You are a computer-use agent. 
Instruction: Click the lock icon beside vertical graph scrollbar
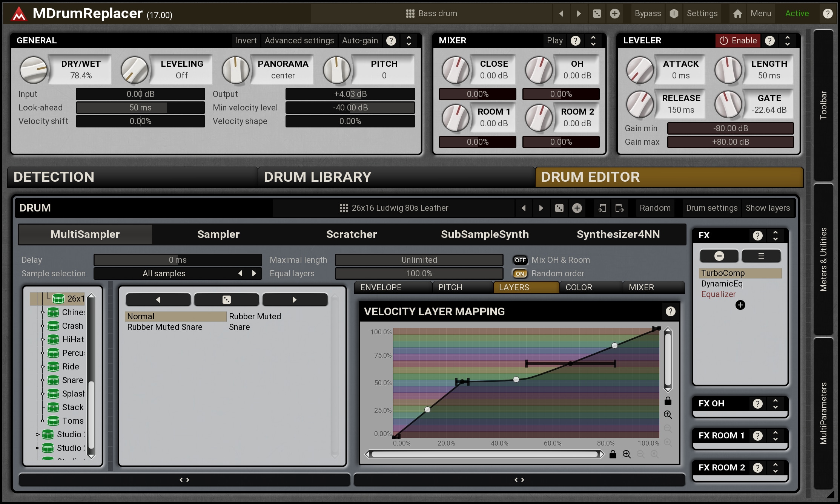668,401
